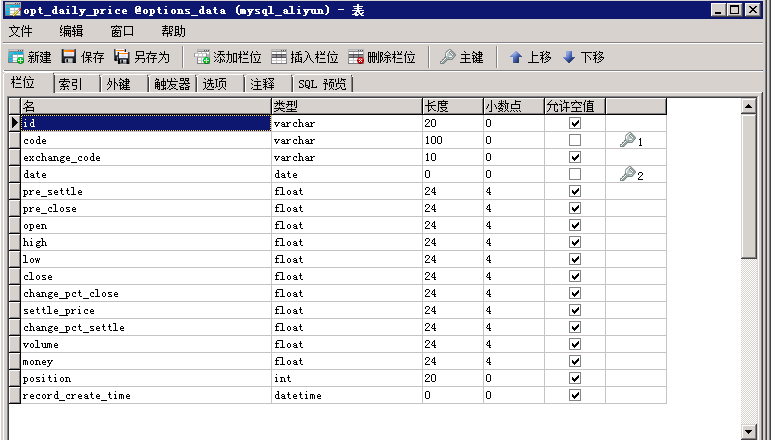
Task: Click the 小数点 (Decimals) column header
Action: (514, 106)
